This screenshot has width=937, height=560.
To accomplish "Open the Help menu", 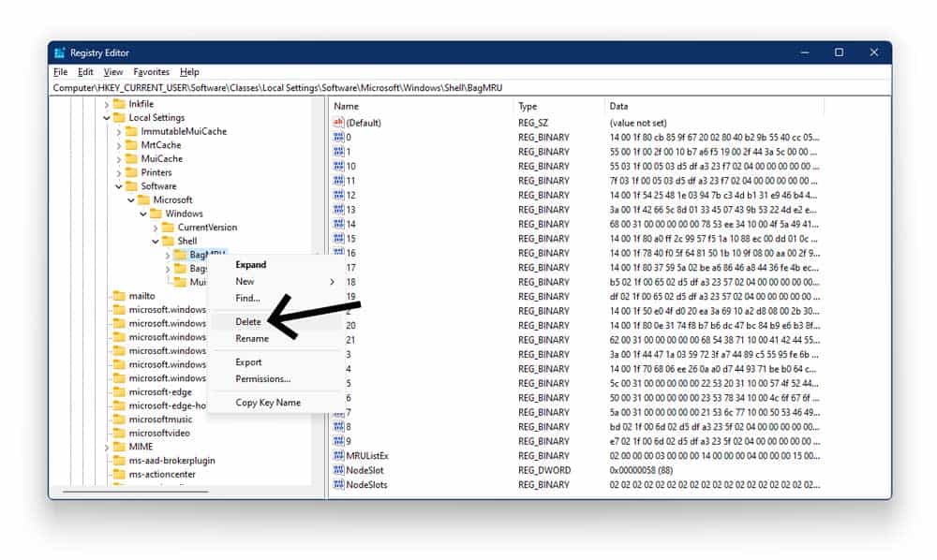I will pos(189,72).
